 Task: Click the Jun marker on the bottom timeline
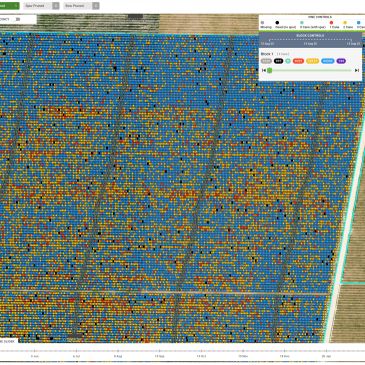click(35, 356)
